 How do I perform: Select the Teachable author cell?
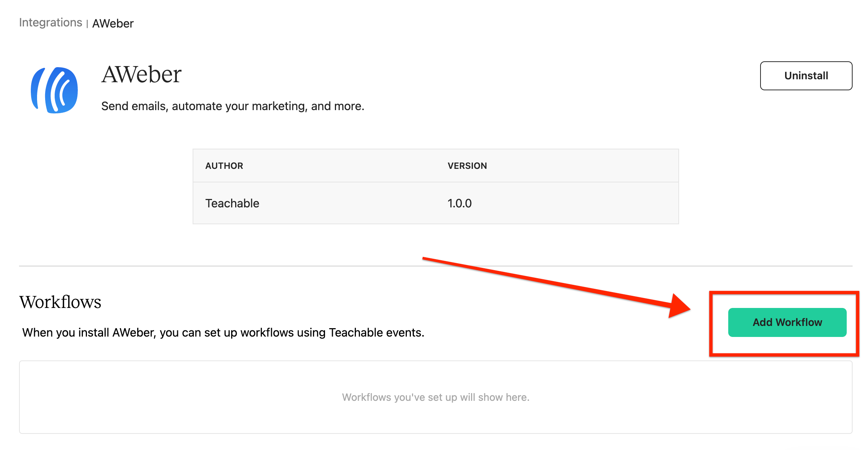click(232, 203)
